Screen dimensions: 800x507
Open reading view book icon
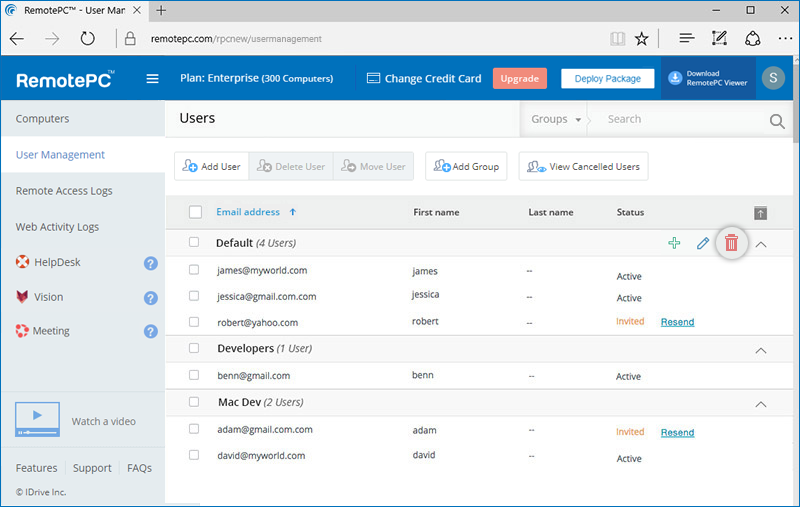(x=617, y=39)
